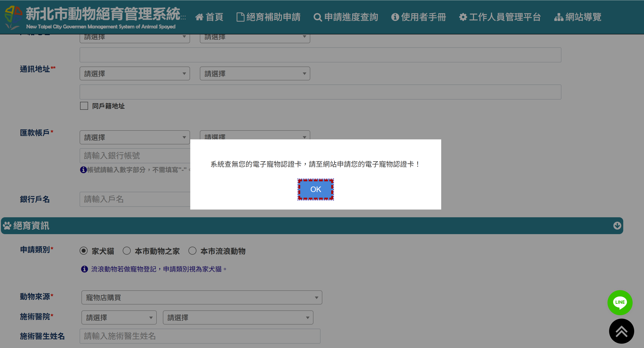
Task: Click the paw icon beside 絕育資訊
Action: (7, 225)
